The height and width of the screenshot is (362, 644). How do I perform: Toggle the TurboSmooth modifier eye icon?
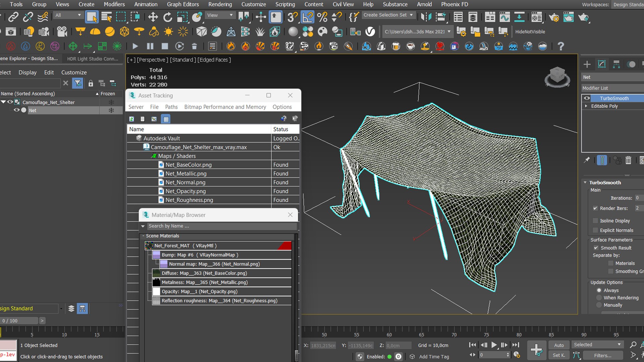click(x=587, y=98)
